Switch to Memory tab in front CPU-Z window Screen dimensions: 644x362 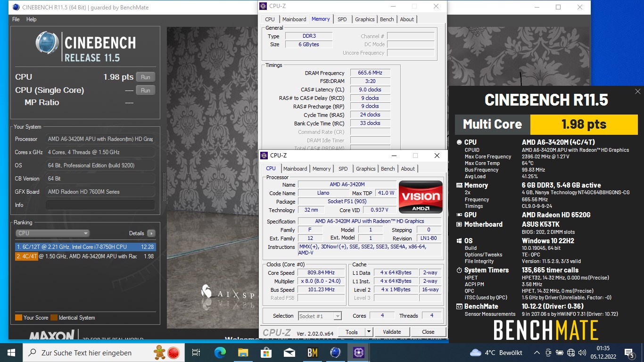point(322,169)
